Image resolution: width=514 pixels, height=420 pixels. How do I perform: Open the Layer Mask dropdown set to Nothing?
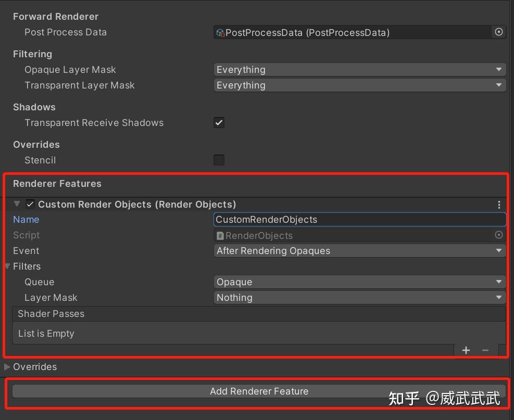[x=359, y=297]
